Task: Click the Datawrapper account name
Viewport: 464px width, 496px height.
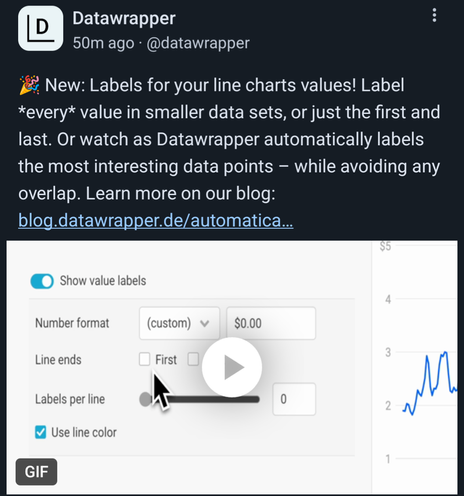Action: pos(124,18)
